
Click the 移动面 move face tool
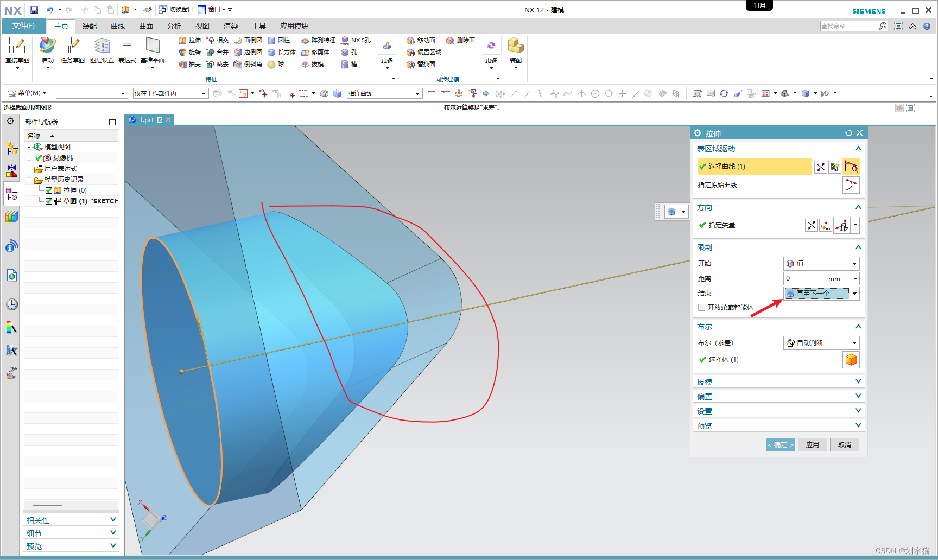[x=421, y=40]
